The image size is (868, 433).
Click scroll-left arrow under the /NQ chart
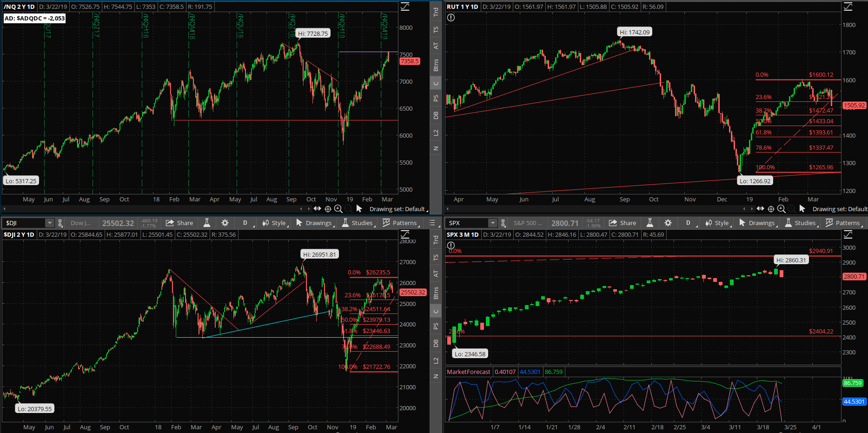[x=4, y=209]
